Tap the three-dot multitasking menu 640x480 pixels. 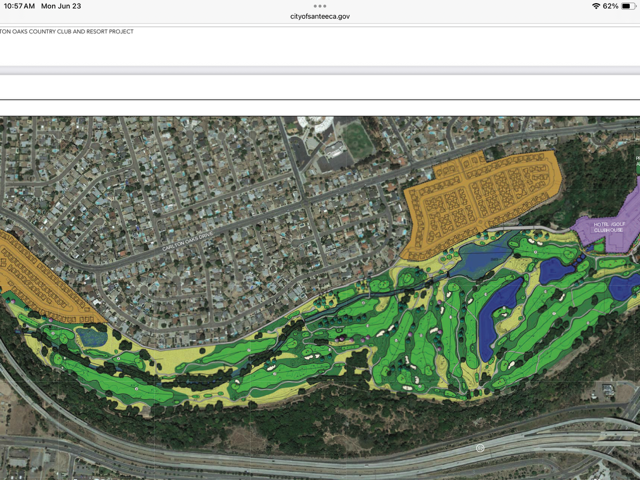[320, 6]
